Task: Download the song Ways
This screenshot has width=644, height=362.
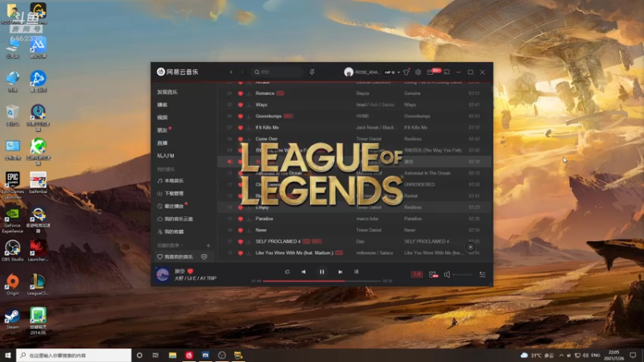Action: [x=249, y=105]
